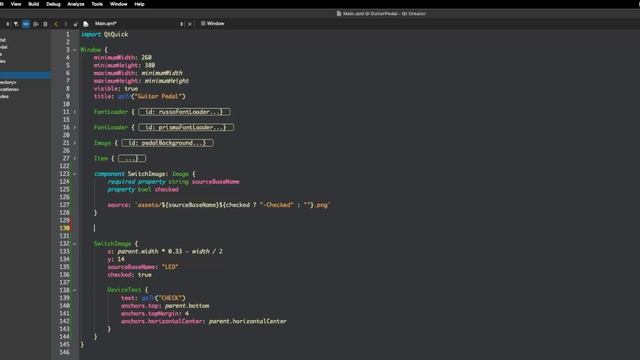Collapse the DeviceText block at line 138

[x=75, y=290]
